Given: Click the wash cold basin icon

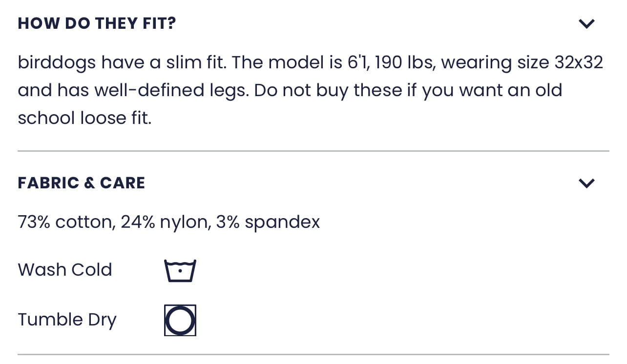Looking at the screenshot, I should pyautogui.click(x=180, y=270).
